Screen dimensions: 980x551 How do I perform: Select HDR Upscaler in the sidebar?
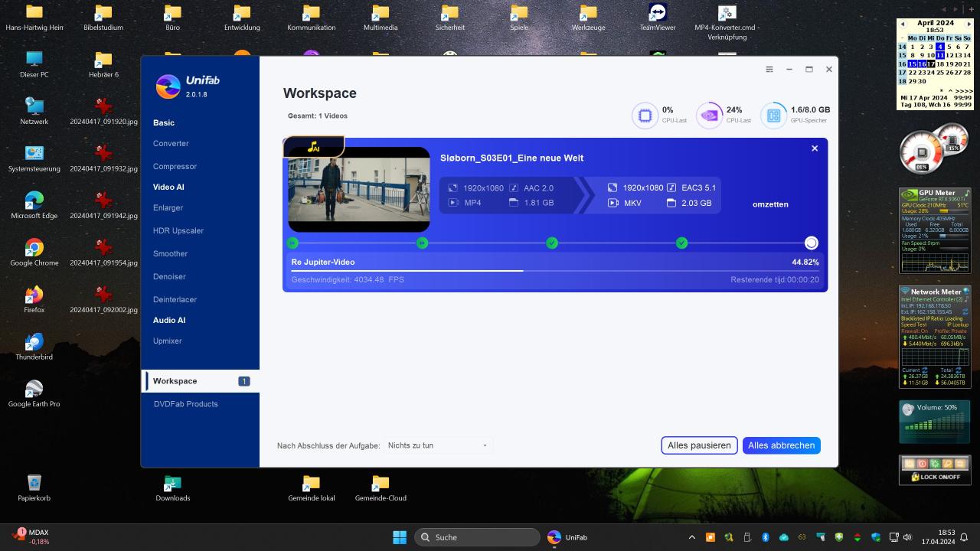(x=178, y=230)
